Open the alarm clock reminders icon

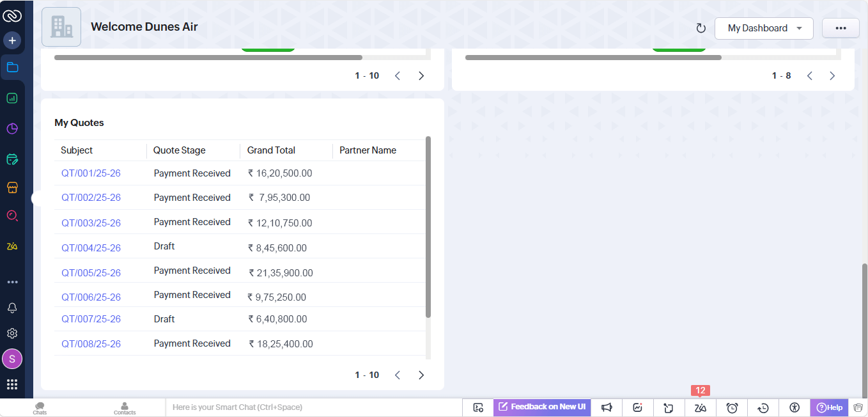732,407
